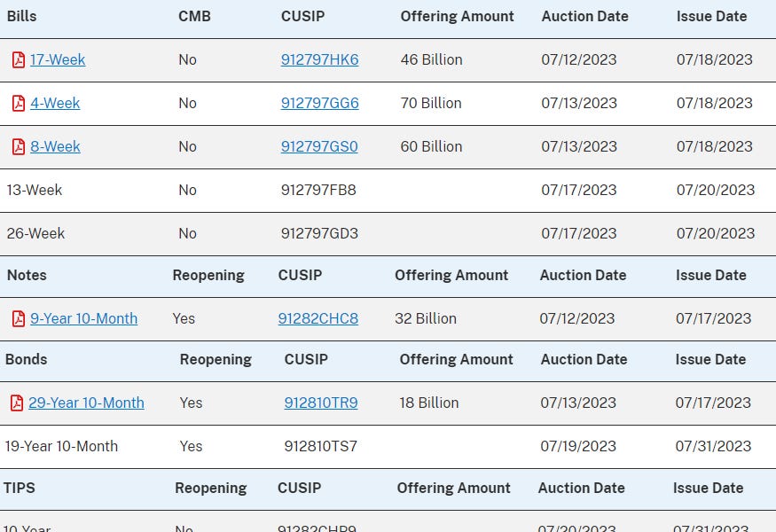Open the 17-Week bill PDF icon
The width and height of the screenshot is (776, 532).
click(x=19, y=59)
